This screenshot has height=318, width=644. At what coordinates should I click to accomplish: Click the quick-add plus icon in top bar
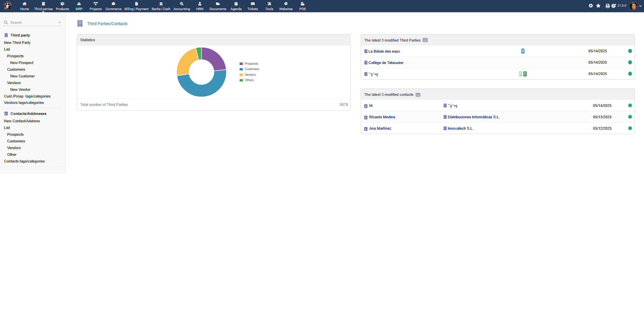coord(591,6)
